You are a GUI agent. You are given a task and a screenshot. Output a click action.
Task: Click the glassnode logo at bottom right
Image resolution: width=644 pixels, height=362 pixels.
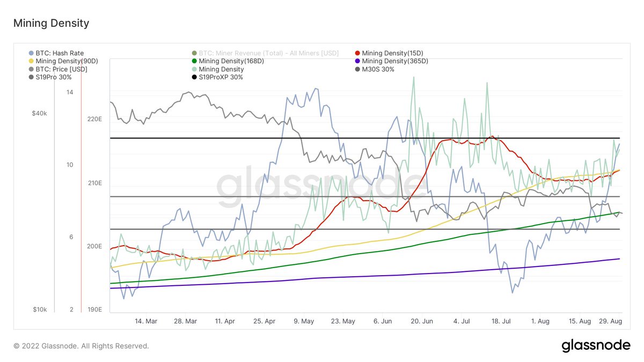click(596, 346)
